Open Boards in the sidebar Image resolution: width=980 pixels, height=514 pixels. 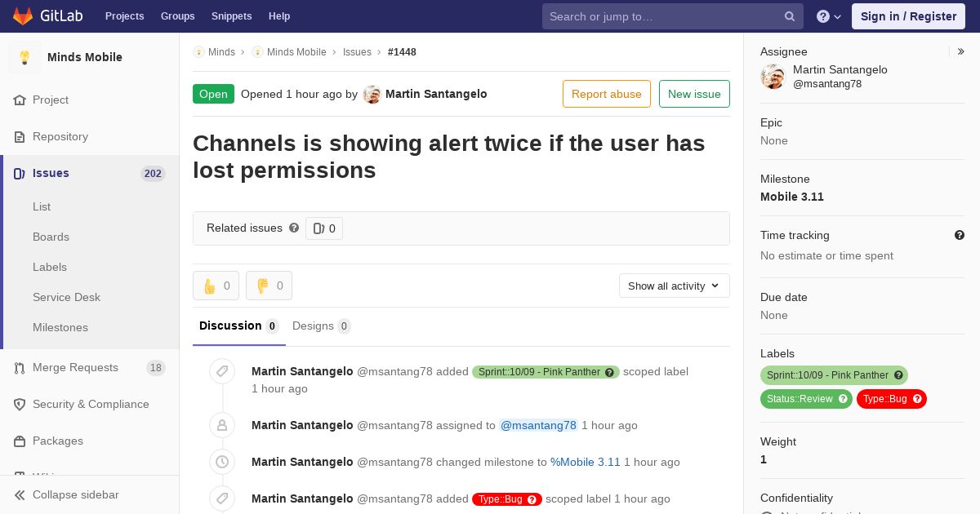pyautogui.click(x=51, y=237)
